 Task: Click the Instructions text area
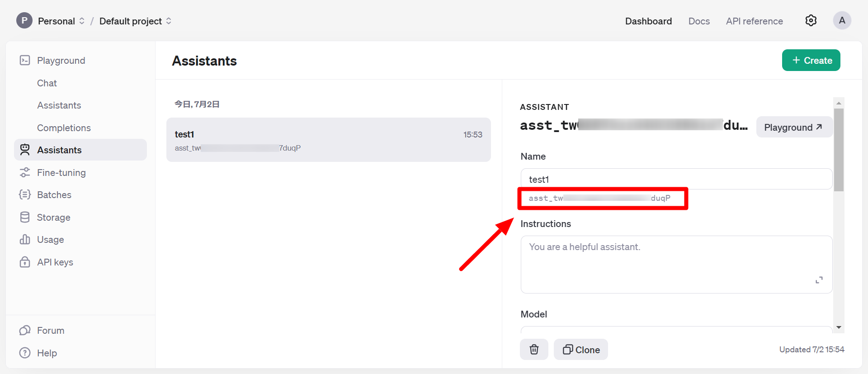[676, 265]
